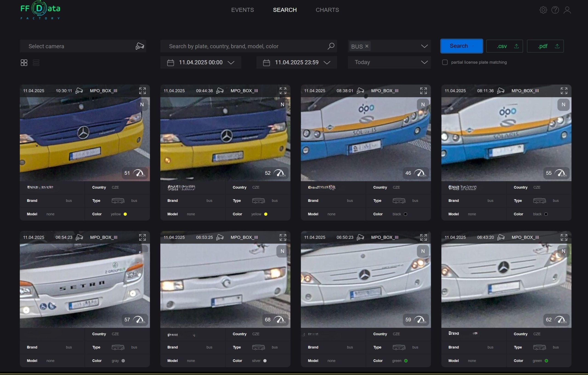Open the Today period dropdown
The height and width of the screenshot is (375, 588).
coord(389,62)
